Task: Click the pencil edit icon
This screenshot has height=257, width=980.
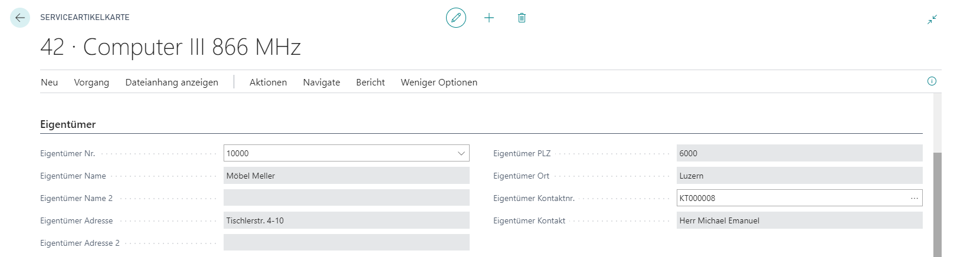Action: pyautogui.click(x=456, y=18)
